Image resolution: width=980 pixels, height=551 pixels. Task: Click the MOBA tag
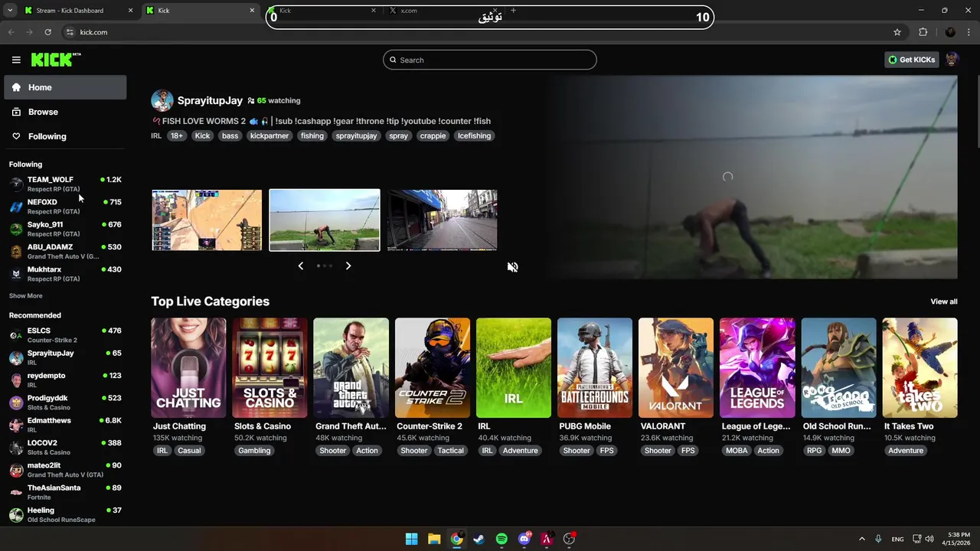pos(737,451)
